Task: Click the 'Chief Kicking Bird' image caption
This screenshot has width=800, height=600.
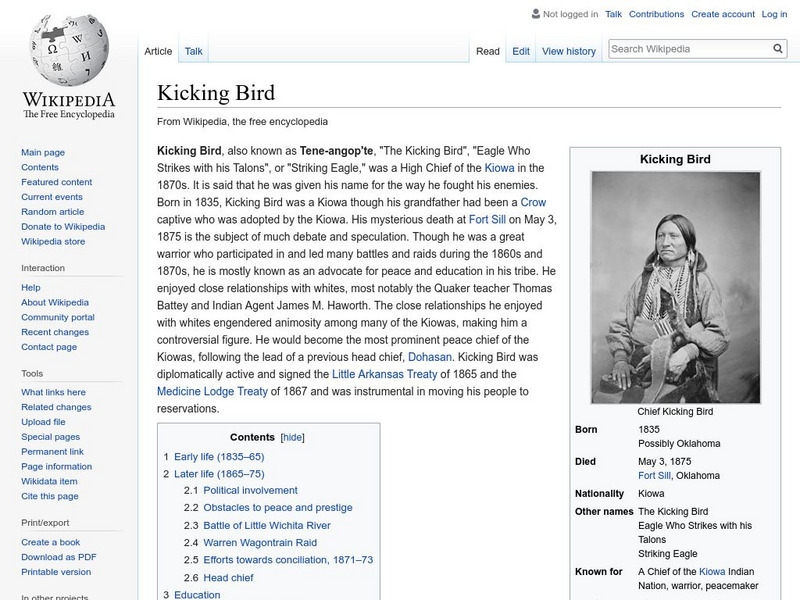Action: 675,411
